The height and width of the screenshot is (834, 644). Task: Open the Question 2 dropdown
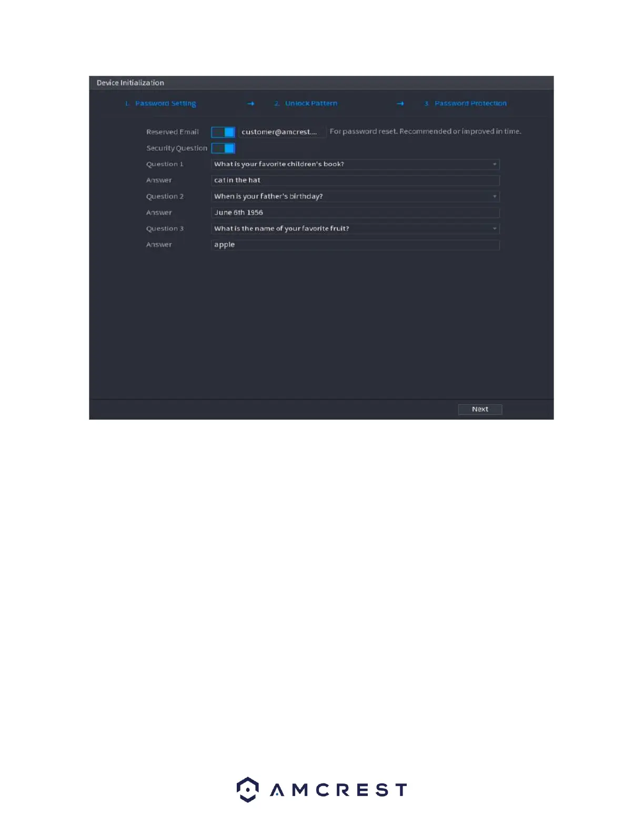[355, 196]
